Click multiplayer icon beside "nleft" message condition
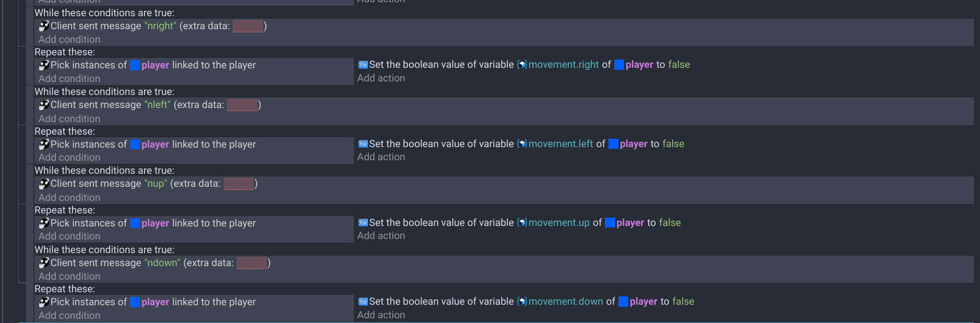The width and height of the screenshot is (980, 323). coord(44,105)
